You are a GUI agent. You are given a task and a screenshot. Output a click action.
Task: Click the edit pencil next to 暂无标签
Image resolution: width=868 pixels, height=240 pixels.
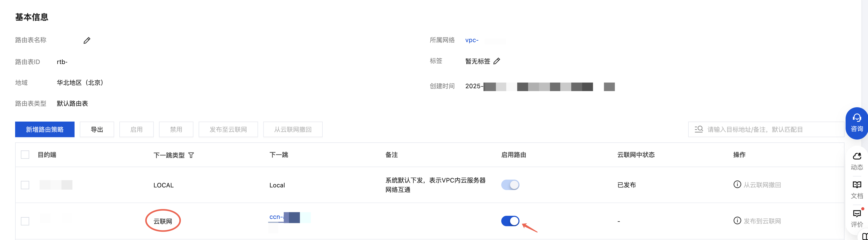(x=497, y=61)
